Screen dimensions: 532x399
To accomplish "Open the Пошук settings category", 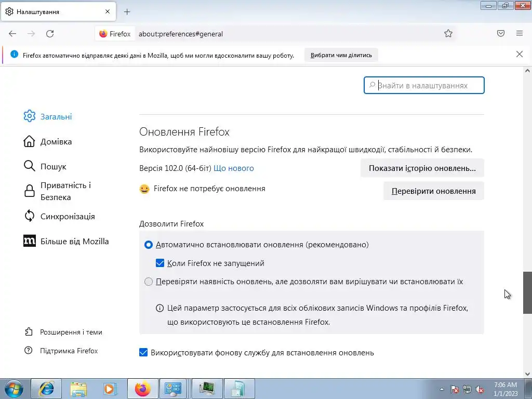I will (45, 166).
